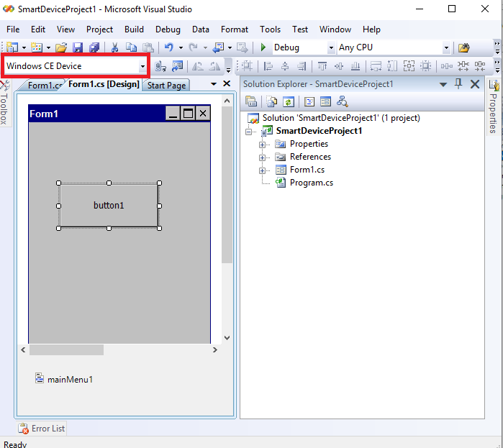Open the Format menu
The width and height of the screenshot is (503, 448).
pyautogui.click(x=235, y=29)
